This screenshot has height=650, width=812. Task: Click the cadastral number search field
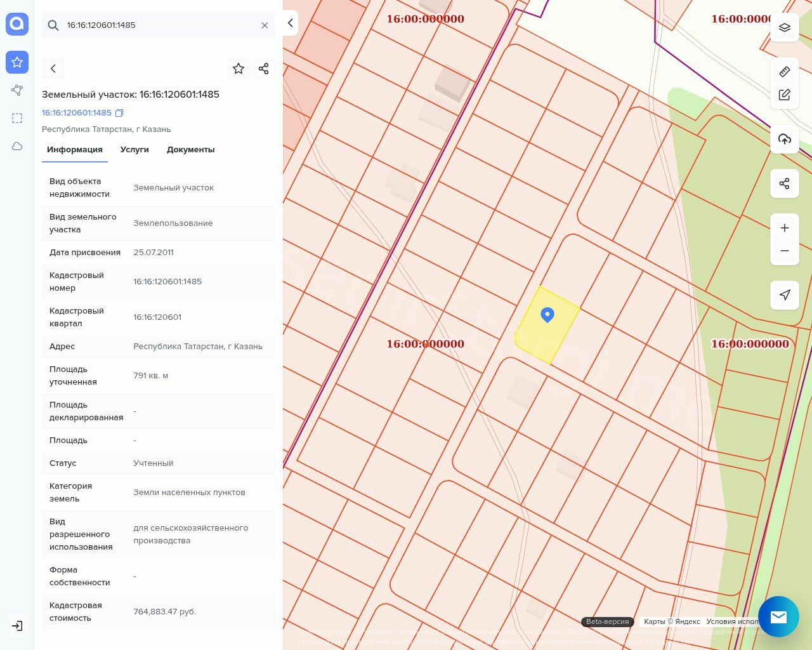pos(159,25)
